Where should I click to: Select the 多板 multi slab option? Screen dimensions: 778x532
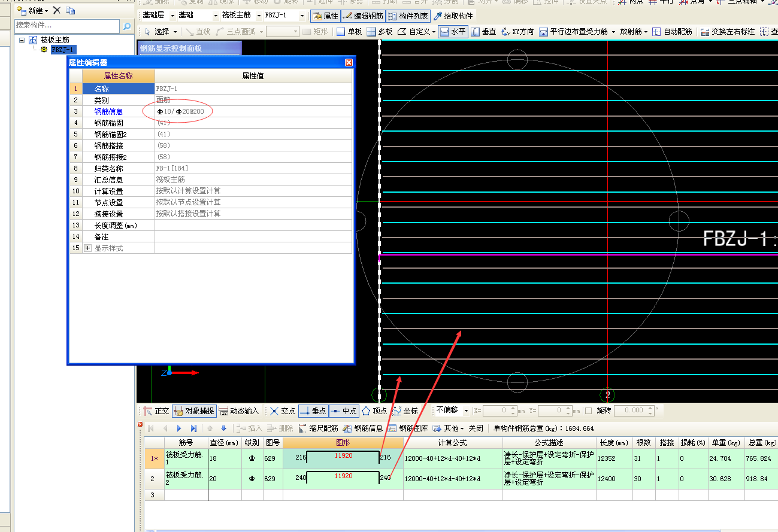[x=380, y=32]
